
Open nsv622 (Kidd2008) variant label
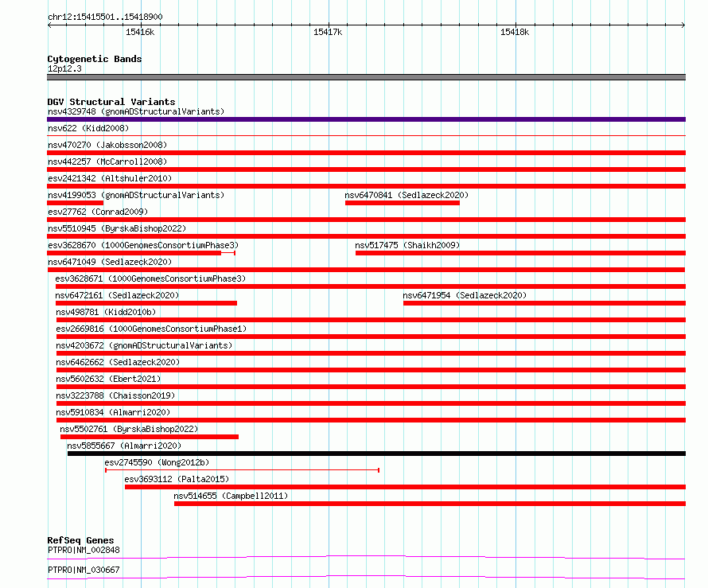(88, 128)
